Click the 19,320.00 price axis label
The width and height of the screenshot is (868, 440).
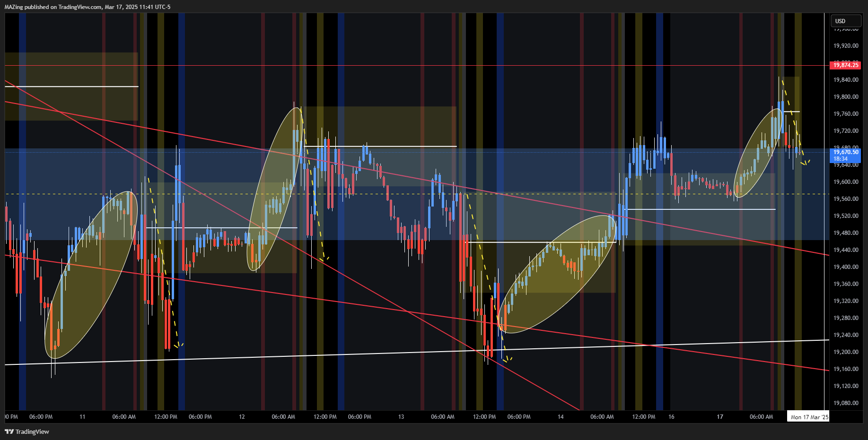(x=846, y=301)
